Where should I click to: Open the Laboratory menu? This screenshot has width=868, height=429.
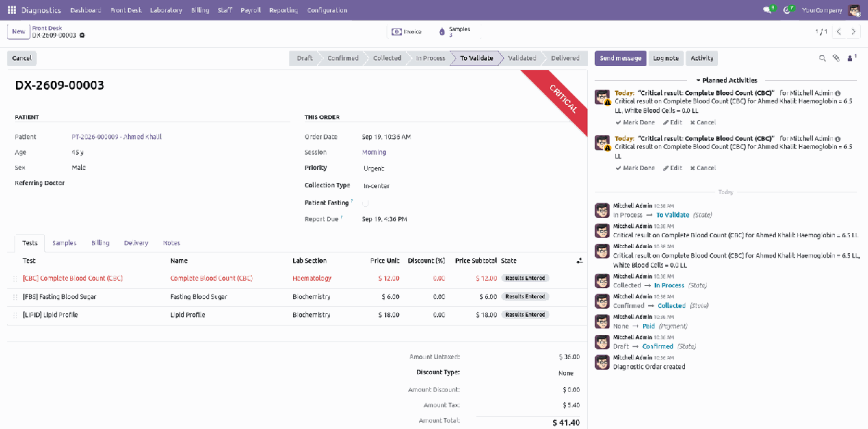pos(166,10)
